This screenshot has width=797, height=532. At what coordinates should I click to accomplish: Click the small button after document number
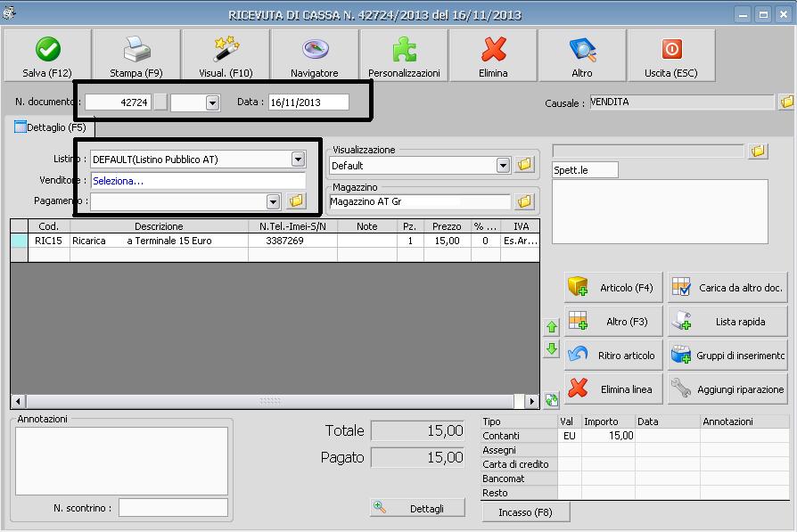[160, 102]
